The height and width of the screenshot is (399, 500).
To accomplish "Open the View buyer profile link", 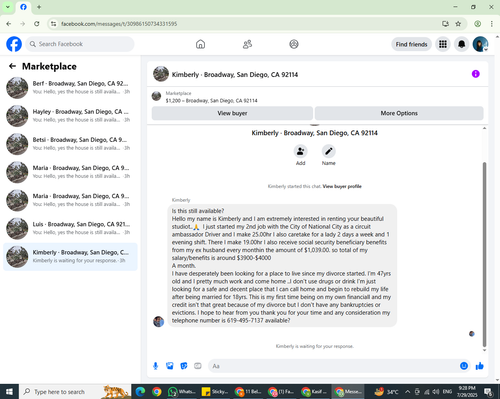I will point(342,186).
